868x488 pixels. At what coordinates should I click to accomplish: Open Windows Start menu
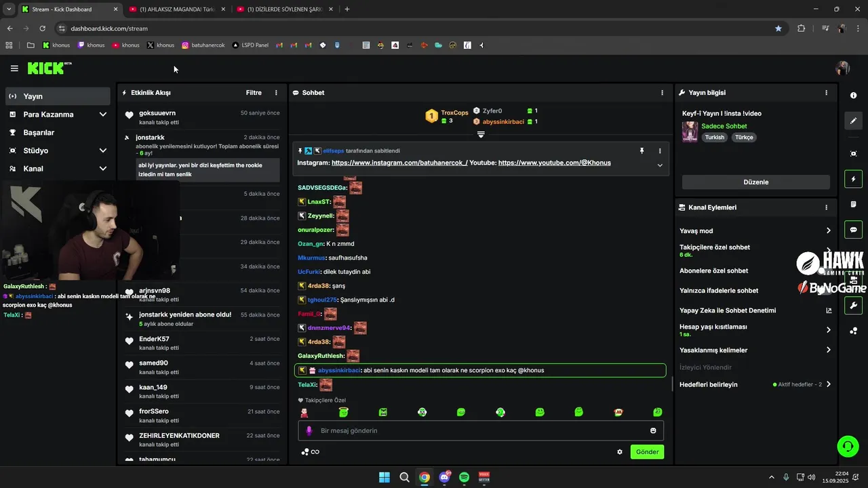(x=384, y=477)
